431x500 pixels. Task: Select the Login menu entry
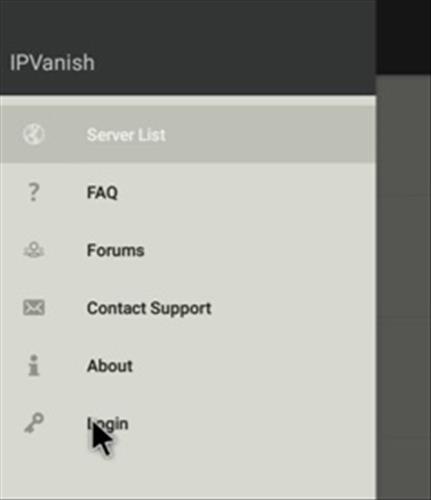point(107,424)
